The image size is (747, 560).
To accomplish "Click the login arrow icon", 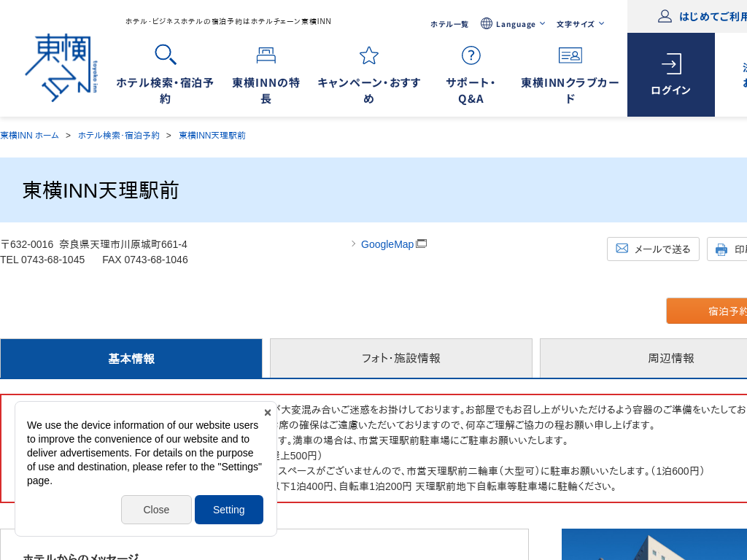I will (x=671, y=64).
